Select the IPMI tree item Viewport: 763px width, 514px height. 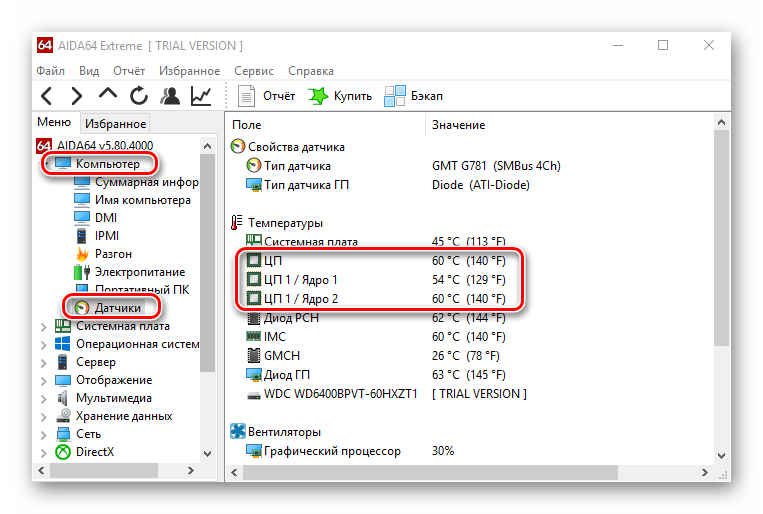click(x=96, y=236)
